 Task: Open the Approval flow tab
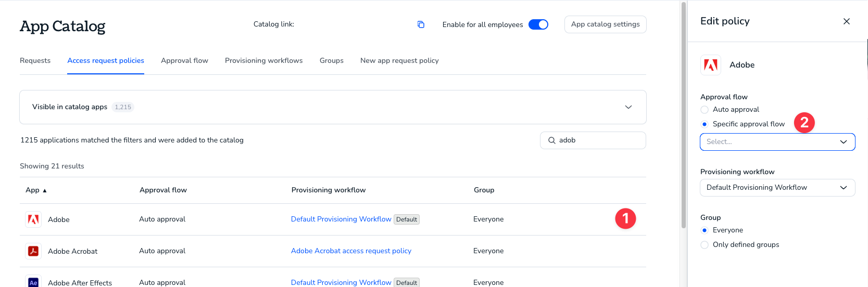coord(184,61)
